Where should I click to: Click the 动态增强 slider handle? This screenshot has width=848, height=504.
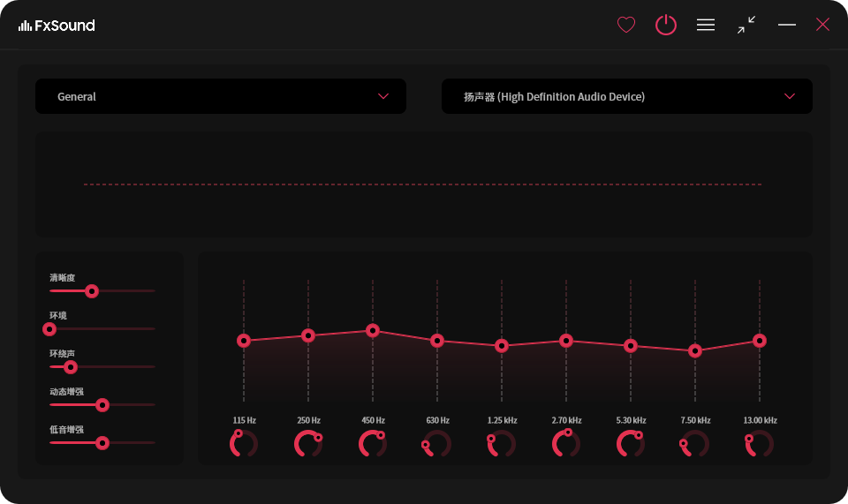(102, 405)
